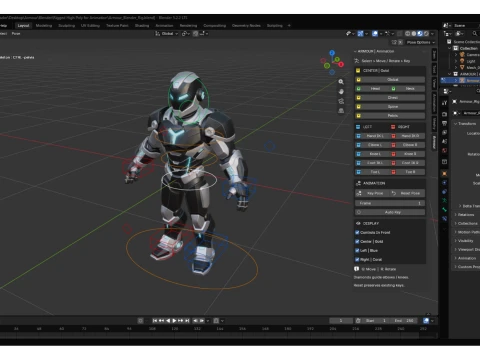
Task: Select the Pelvis control button
Action: (390, 116)
